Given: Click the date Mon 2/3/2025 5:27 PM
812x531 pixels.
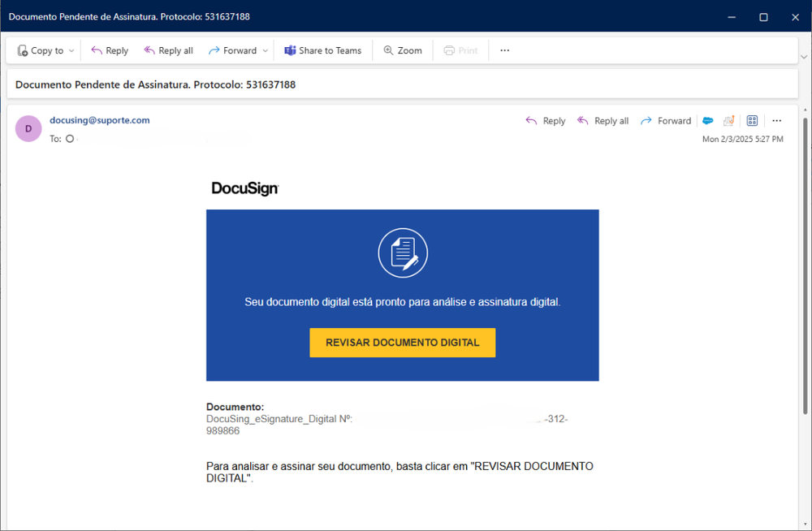Looking at the screenshot, I should 743,139.
